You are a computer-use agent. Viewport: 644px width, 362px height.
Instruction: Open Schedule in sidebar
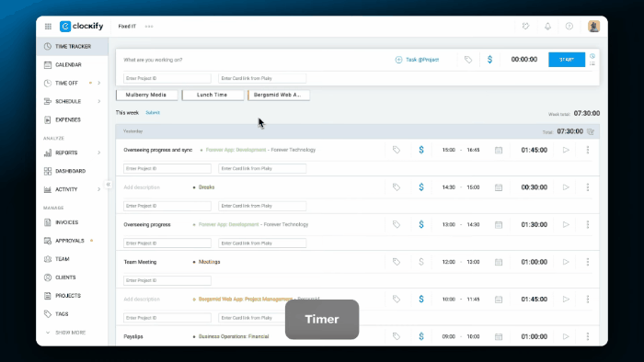tap(68, 101)
